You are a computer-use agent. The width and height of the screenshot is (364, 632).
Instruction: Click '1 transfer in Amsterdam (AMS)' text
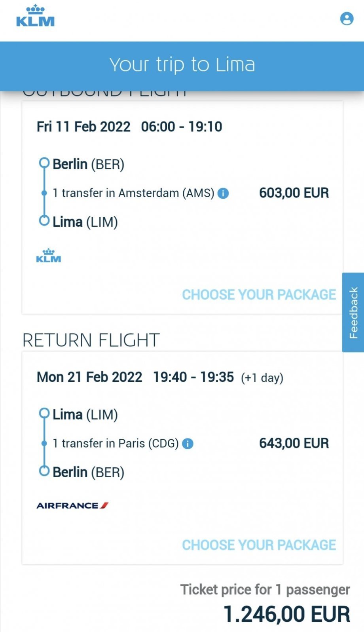click(133, 193)
